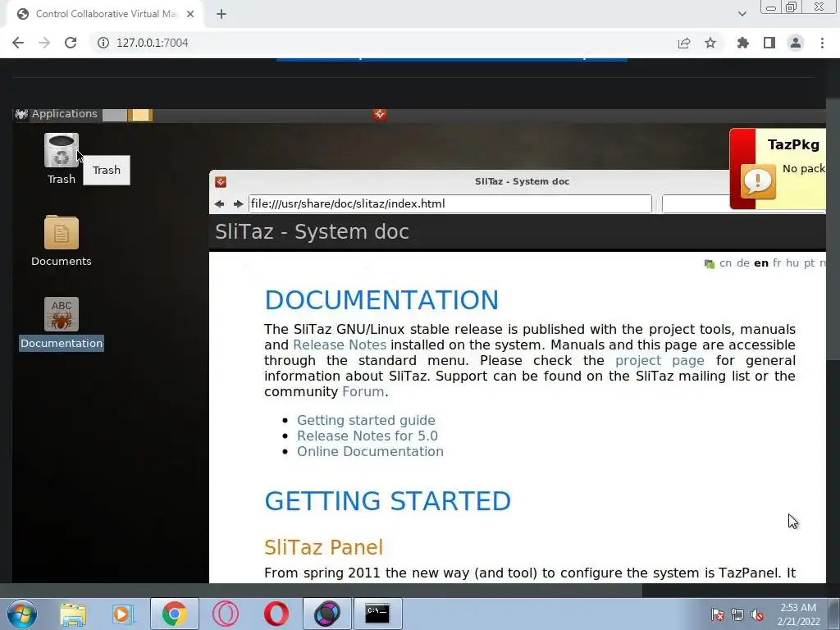The height and width of the screenshot is (630, 840).
Task: Switch documentation language to hu
Action: tap(792, 263)
